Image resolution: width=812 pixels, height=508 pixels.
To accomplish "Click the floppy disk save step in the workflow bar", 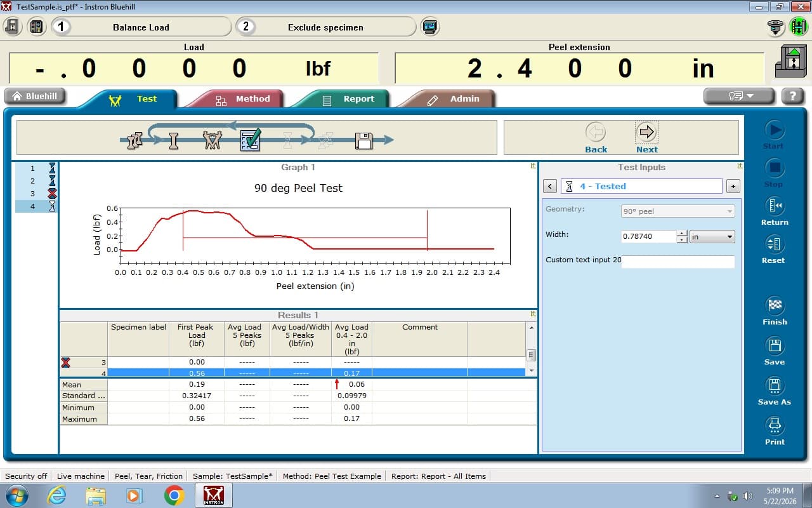I will coord(363,141).
